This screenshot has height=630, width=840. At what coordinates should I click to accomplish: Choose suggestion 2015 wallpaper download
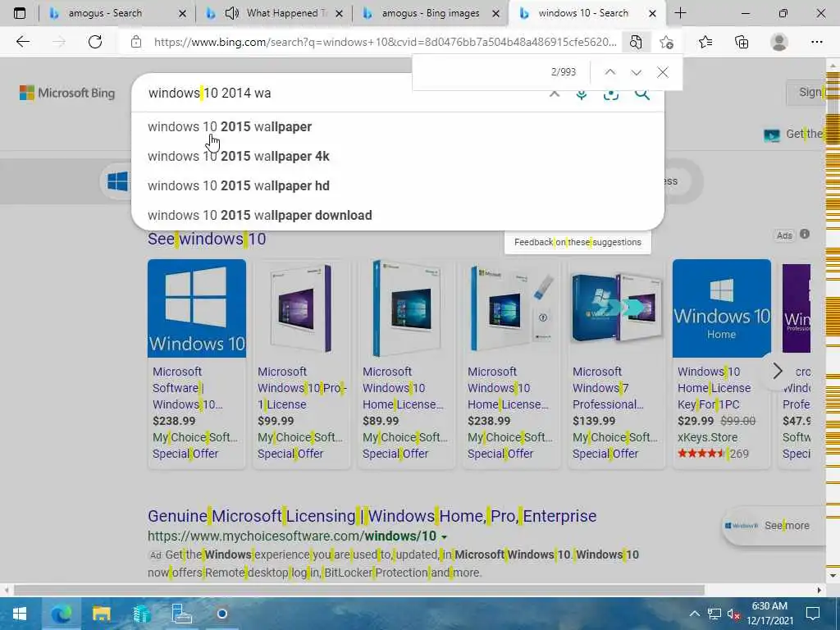click(398, 216)
